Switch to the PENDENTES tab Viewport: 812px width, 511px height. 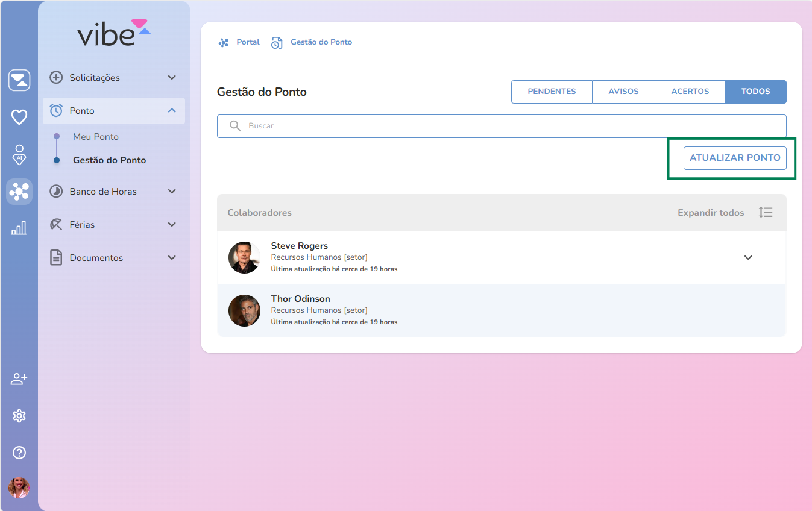point(552,92)
